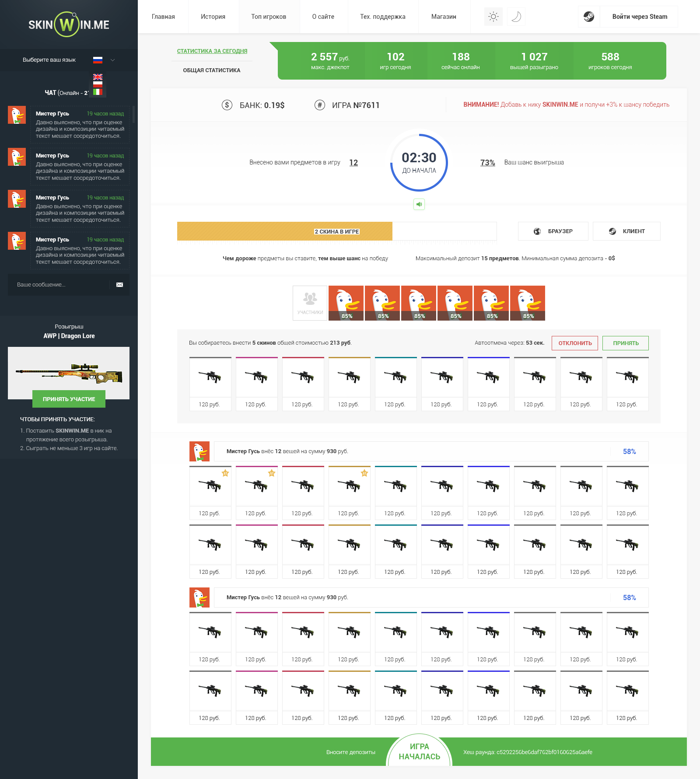Screen dimensions: 700x779
Task: Click into the Ваше сообщение chat field
Action: [59, 285]
